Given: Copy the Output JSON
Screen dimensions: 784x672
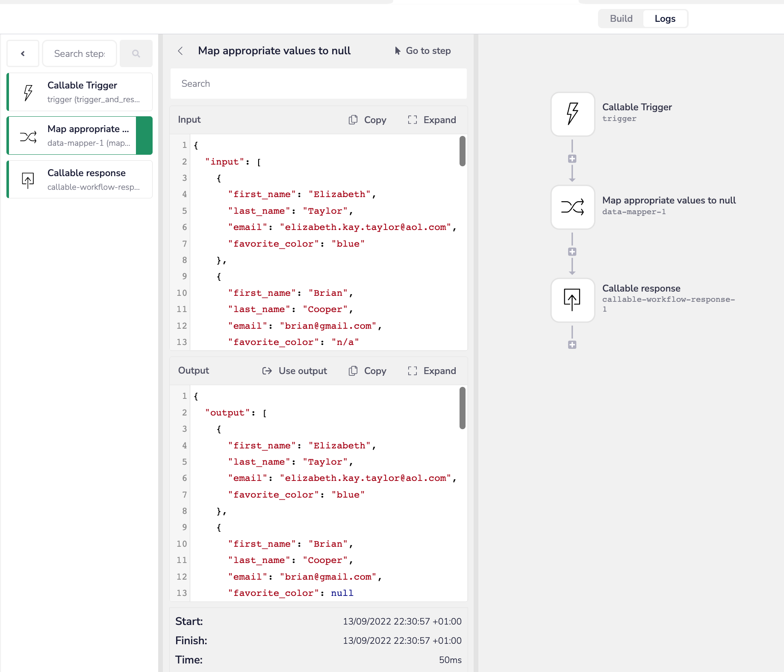Looking at the screenshot, I should [367, 371].
